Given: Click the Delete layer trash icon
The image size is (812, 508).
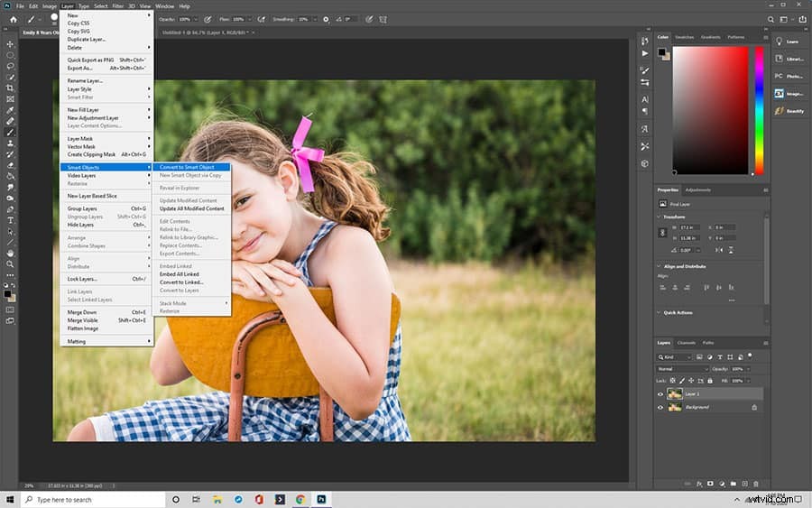Looking at the screenshot, I should 756,484.
